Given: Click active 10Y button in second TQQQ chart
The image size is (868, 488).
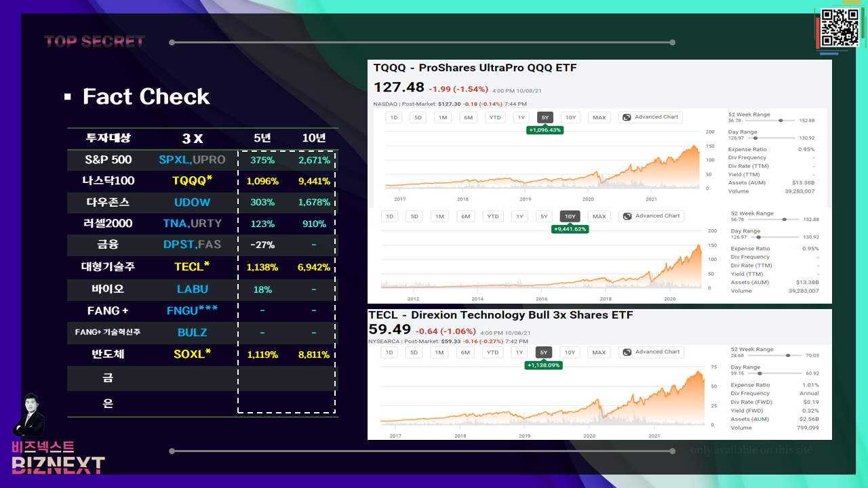Looking at the screenshot, I should click(x=570, y=216).
